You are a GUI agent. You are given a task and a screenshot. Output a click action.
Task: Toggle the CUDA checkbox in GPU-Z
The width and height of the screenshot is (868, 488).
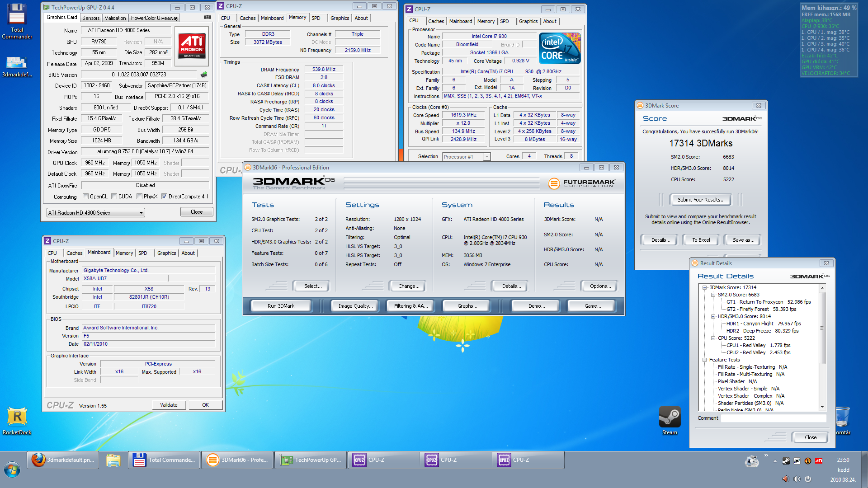[x=114, y=197]
